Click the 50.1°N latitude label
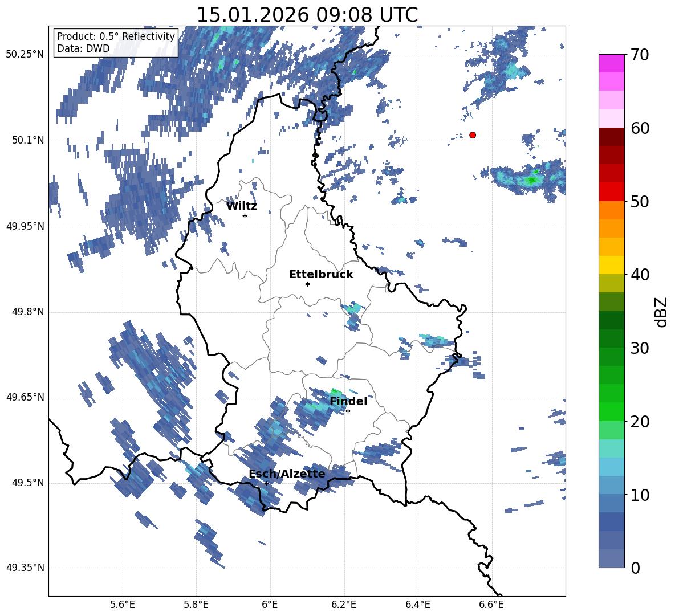The image size is (675, 616). pos(28,140)
